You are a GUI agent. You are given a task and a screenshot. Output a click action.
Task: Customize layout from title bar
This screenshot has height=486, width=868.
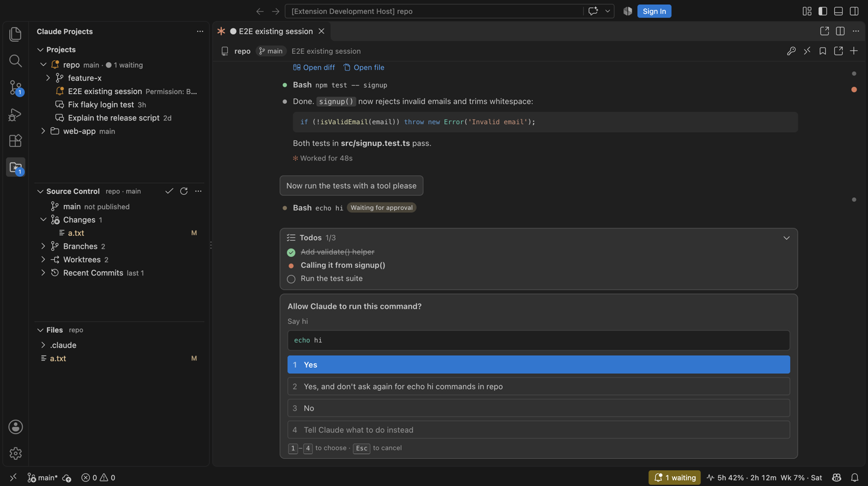click(x=807, y=11)
